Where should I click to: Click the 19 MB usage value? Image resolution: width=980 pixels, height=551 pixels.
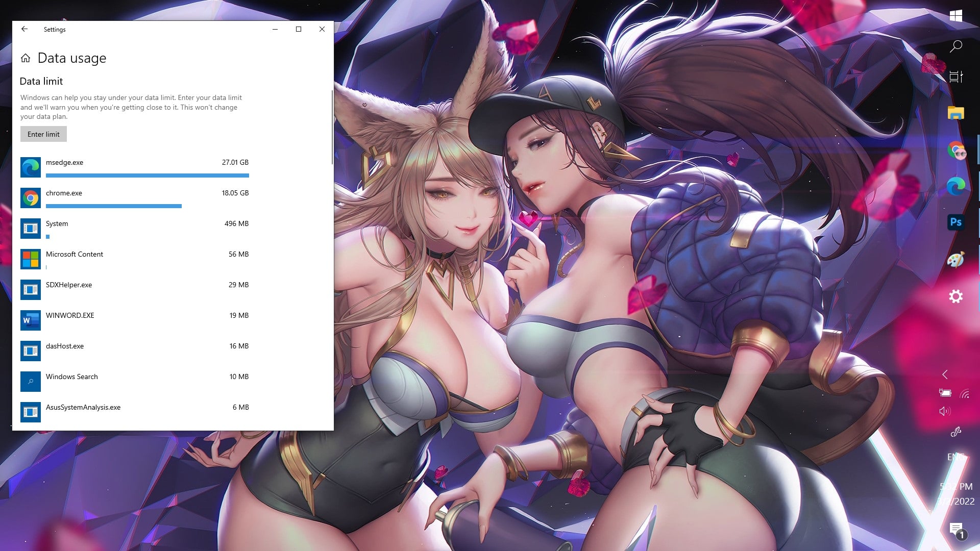[x=239, y=315]
